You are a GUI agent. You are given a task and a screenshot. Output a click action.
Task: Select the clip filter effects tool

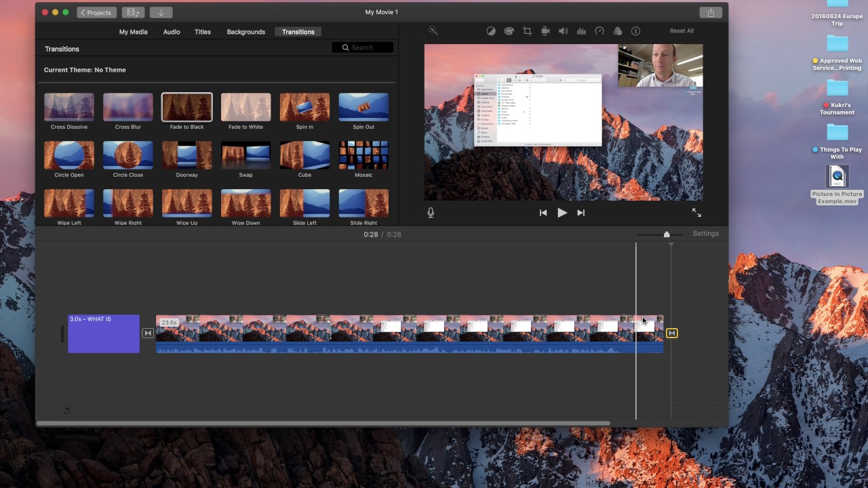[618, 30]
